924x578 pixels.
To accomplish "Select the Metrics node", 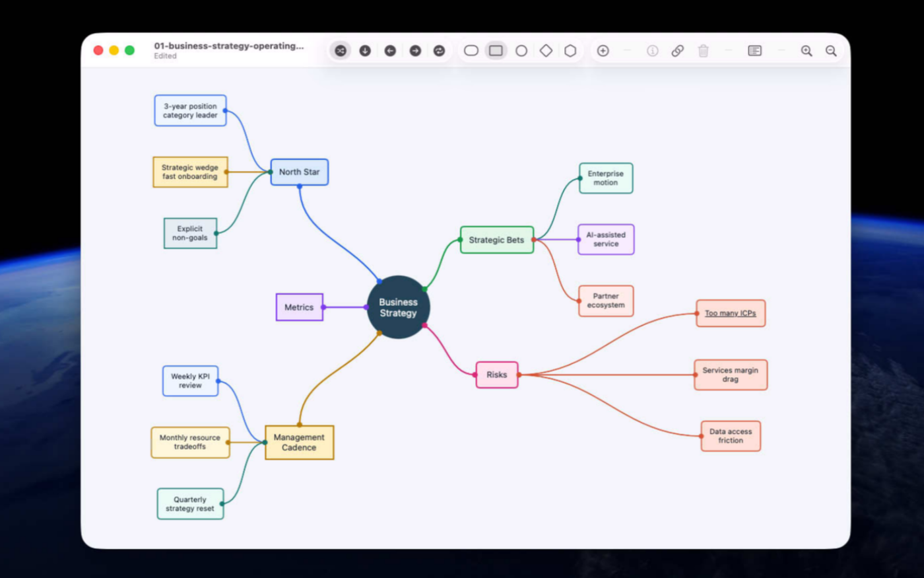I will [300, 307].
